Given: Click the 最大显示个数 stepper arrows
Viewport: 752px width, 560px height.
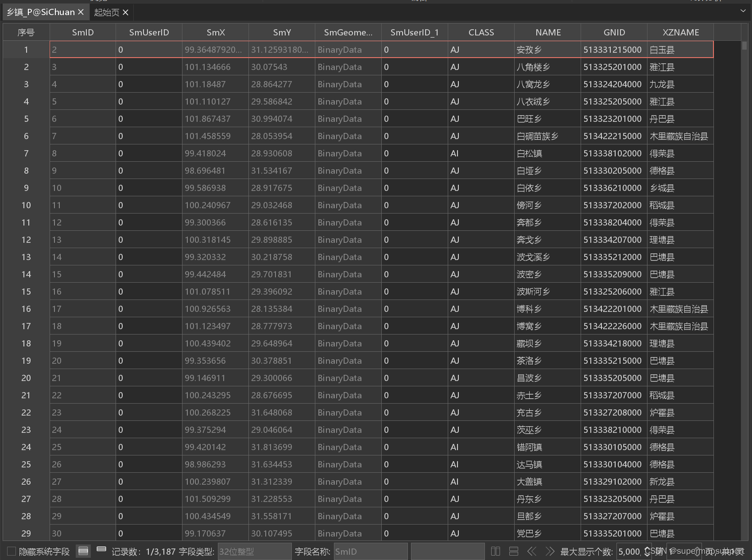Looking at the screenshot, I should pyautogui.click(x=647, y=551).
